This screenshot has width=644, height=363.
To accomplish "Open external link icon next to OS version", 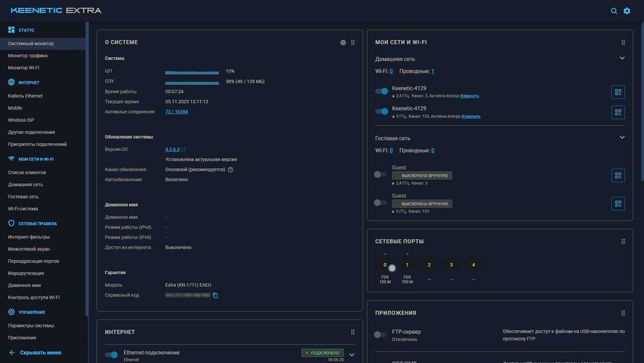I will click(184, 149).
